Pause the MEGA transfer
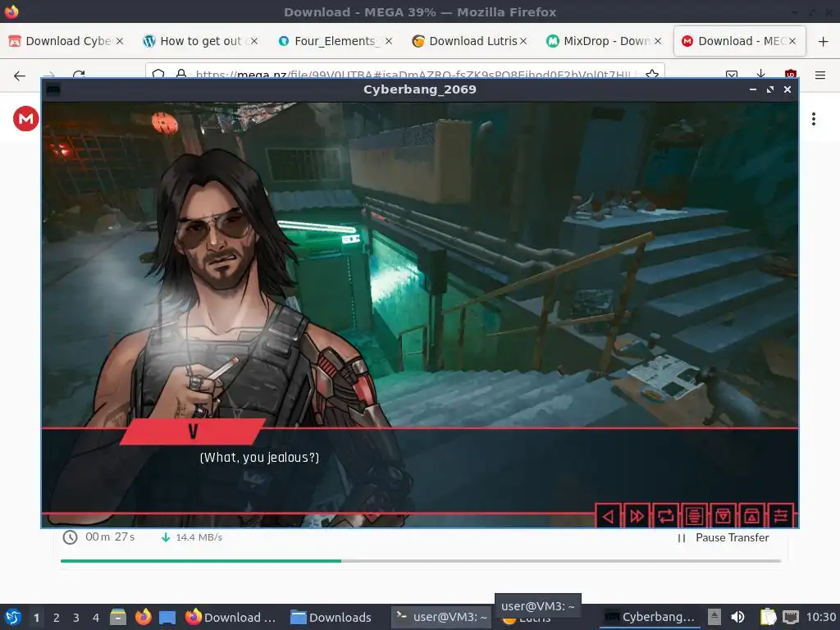840x630 pixels. tap(724, 538)
